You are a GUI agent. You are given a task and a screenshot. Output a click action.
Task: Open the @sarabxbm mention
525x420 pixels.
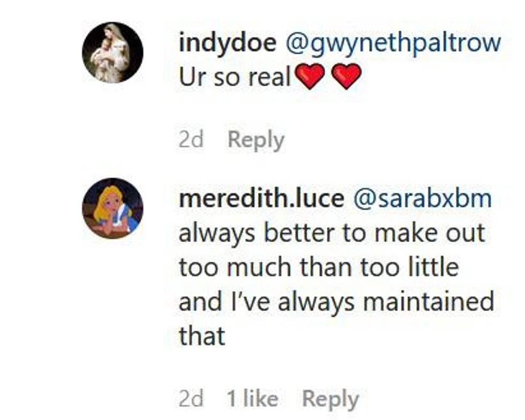[x=422, y=199]
